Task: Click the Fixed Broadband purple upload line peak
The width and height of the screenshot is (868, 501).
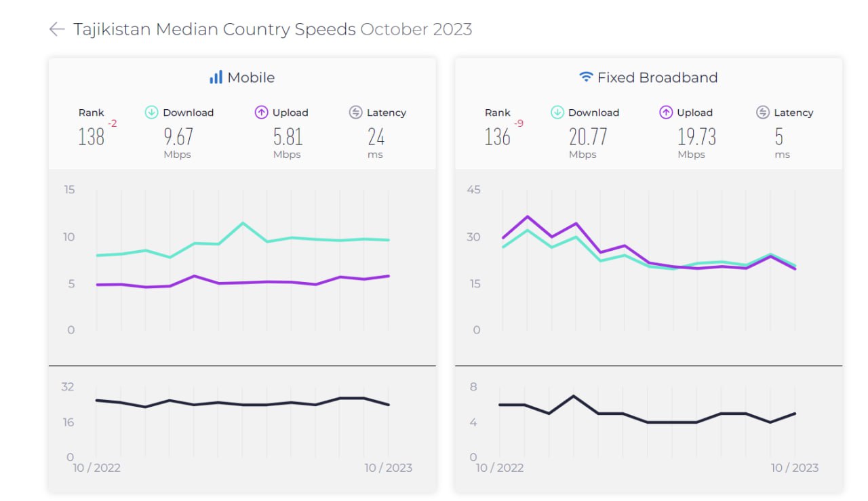Action: pos(526,216)
